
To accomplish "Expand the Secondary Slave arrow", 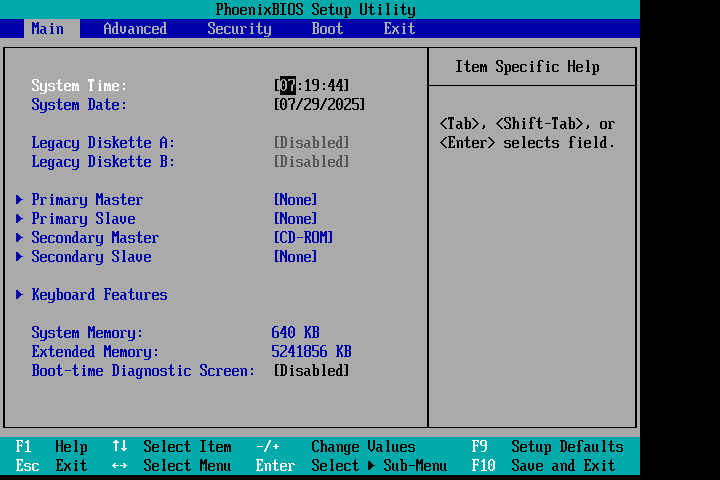I will point(19,257).
